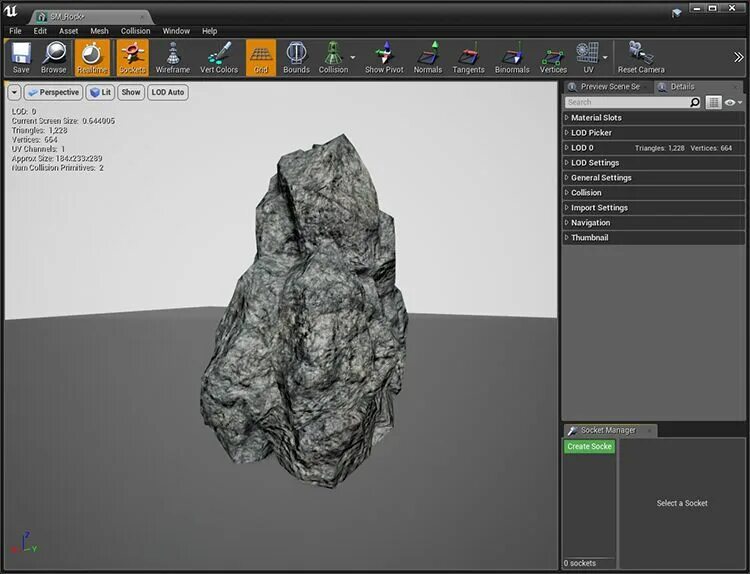Show tangents with the Tangents icon
Screen dimensions: 750x574
pos(469,56)
